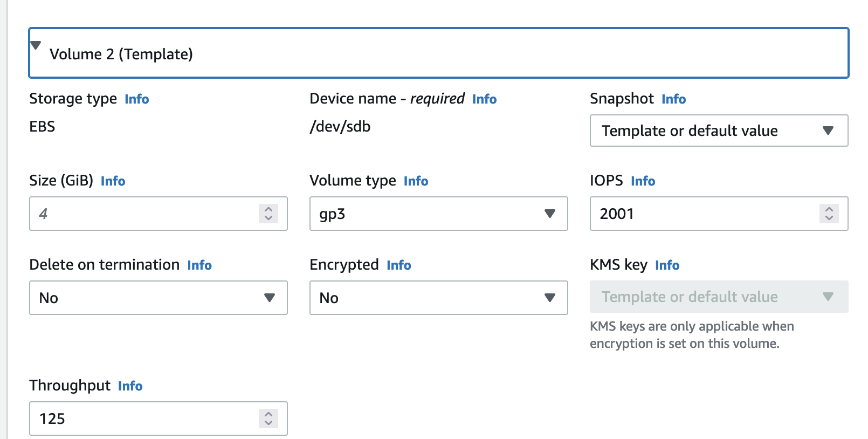Open Info for KMS key
Image resolution: width=868 pixels, height=439 pixels.
[x=667, y=265]
